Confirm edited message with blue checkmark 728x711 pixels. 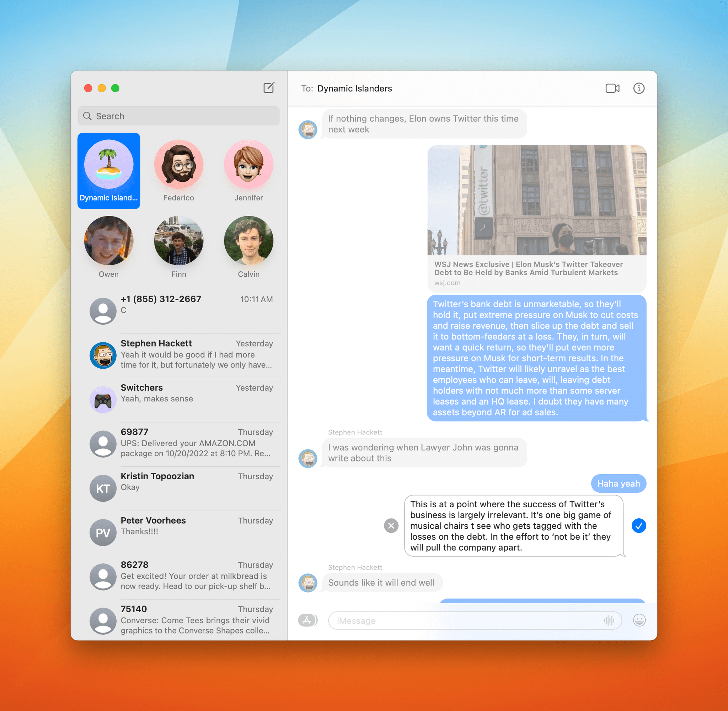click(639, 526)
